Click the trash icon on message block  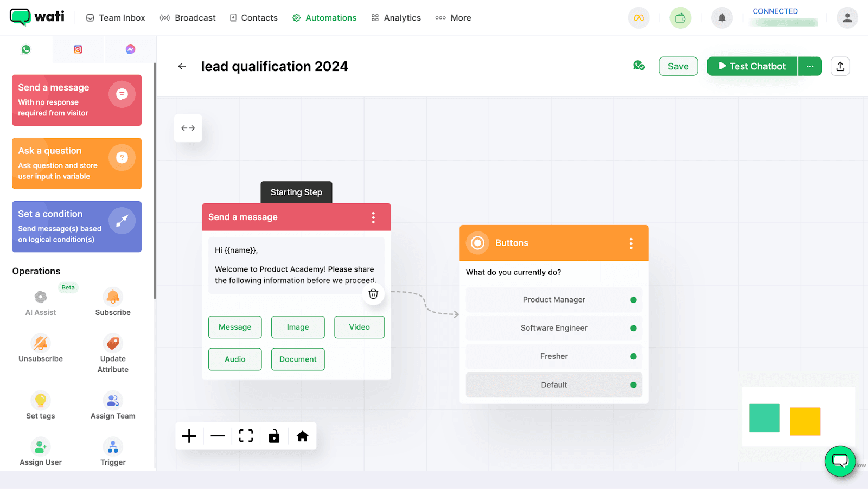pos(373,294)
